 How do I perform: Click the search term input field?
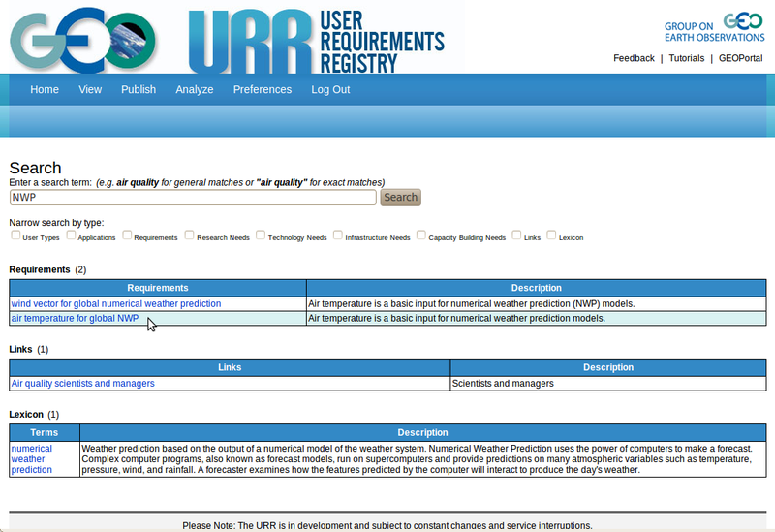click(x=193, y=197)
